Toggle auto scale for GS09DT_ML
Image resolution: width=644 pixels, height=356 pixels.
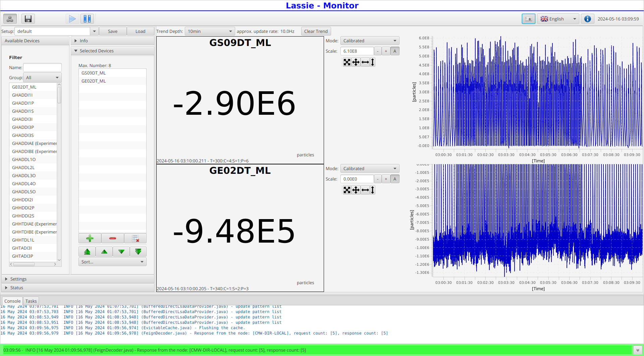pyautogui.click(x=395, y=51)
